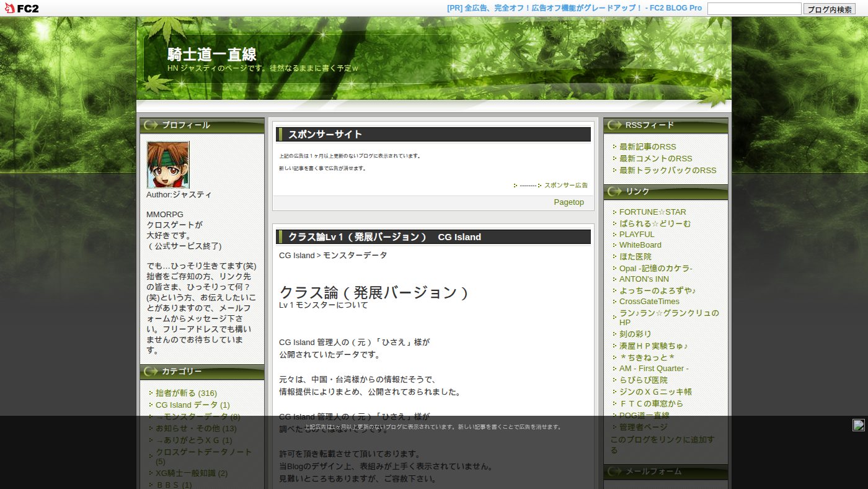Click the ブログ内検索 search button
The height and width of the screenshot is (489, 868).
point(830,9)
